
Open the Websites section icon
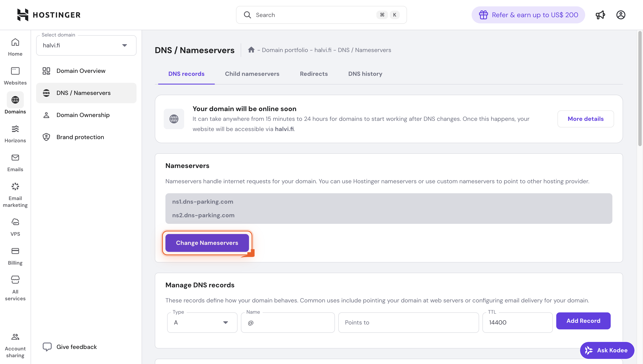pyautogui.click(x=15, y=71)
